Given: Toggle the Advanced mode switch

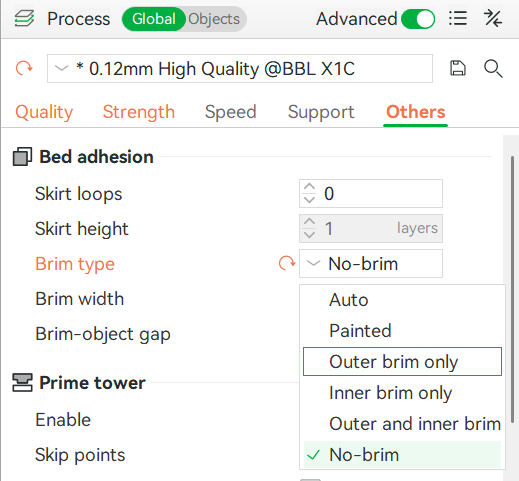Looking at the screenshot, I should [x=418, y=19].
